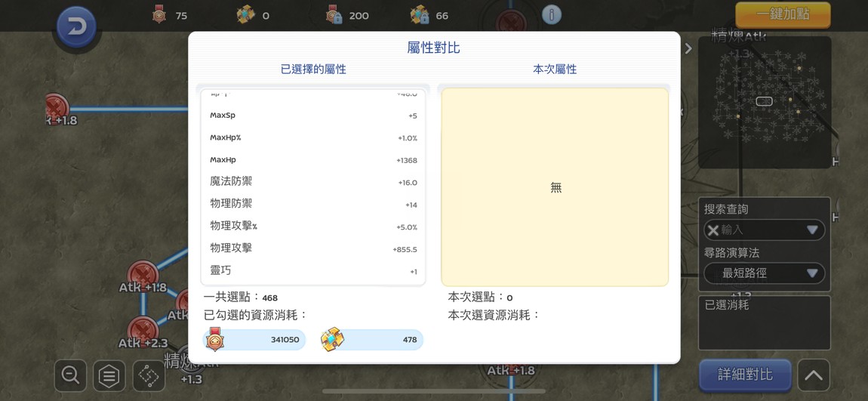The image size is (868, 401).
Task: Tap the blue back arrow button
Action: click(x=76, y=26)
